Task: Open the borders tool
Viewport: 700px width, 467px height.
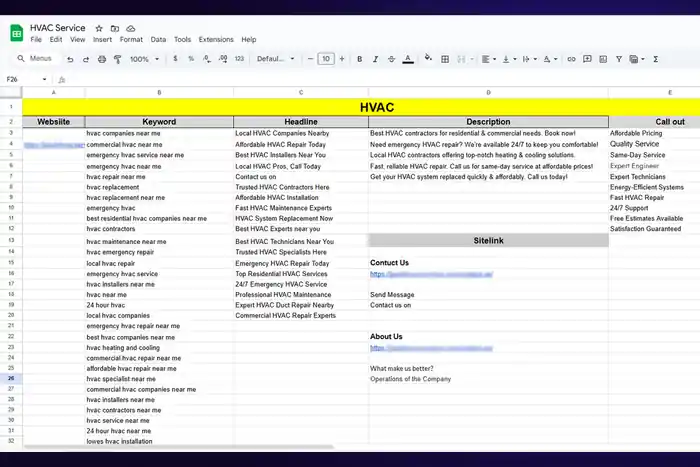Action: (445, 59)
